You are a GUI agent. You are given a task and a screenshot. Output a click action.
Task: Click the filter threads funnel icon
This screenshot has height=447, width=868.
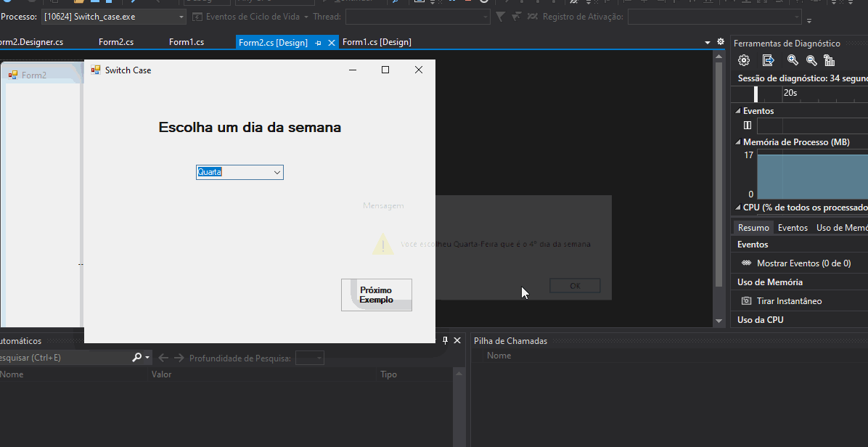coord(501,17)
